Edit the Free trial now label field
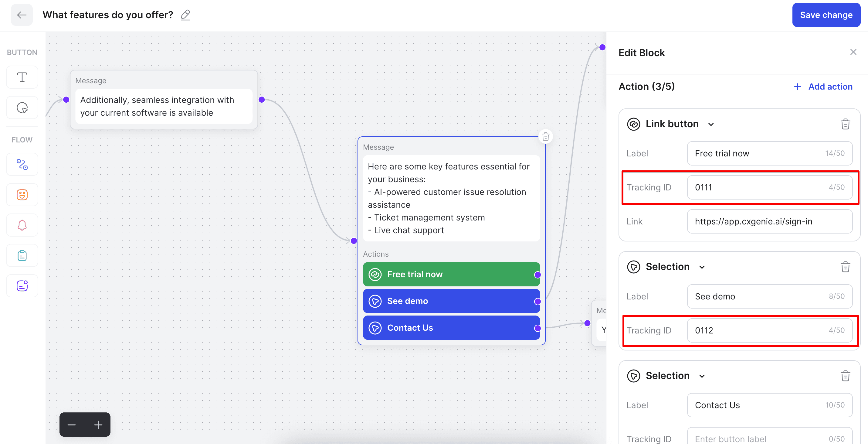The width and height of the screenshot is (868, 444). point(770,153)
